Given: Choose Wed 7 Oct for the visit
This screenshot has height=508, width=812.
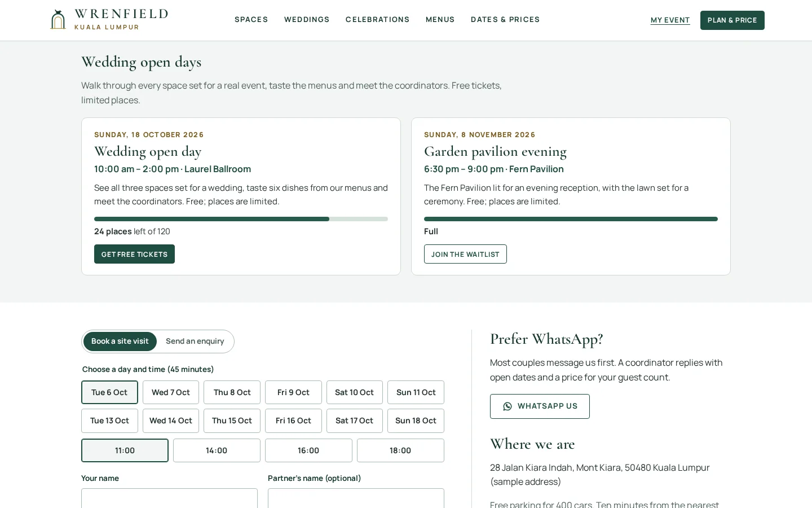Looking at the screenshot, I should (171, 392).
